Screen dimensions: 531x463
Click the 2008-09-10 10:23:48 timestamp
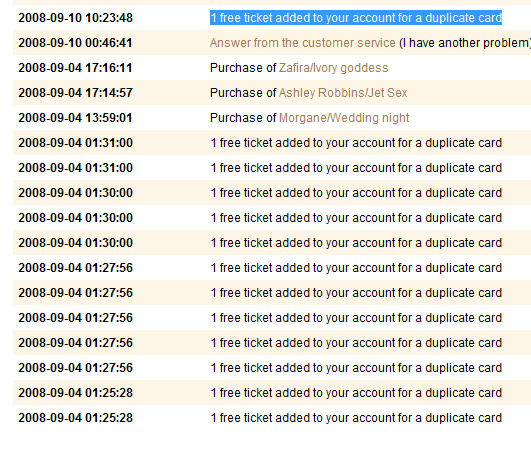pos(76,18)
